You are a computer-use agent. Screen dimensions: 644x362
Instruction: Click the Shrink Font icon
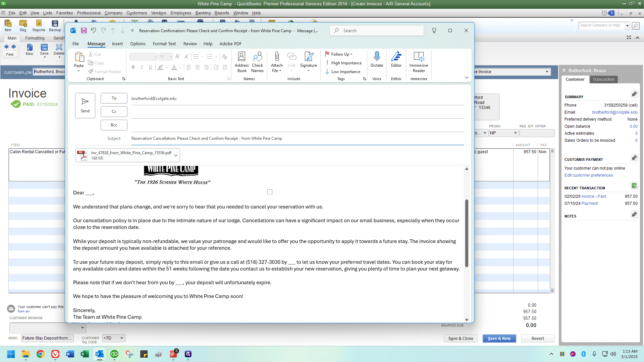(x=186, y=57)
